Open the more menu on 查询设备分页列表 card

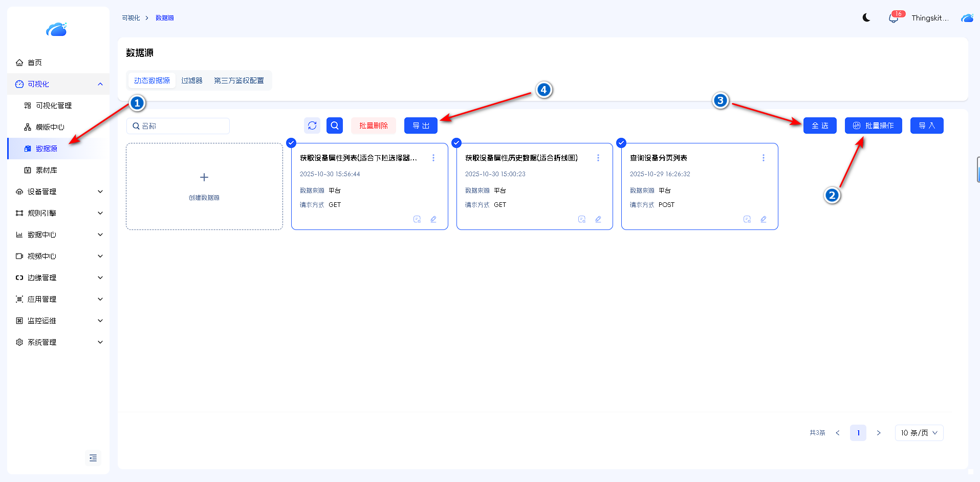pos(763,158)
